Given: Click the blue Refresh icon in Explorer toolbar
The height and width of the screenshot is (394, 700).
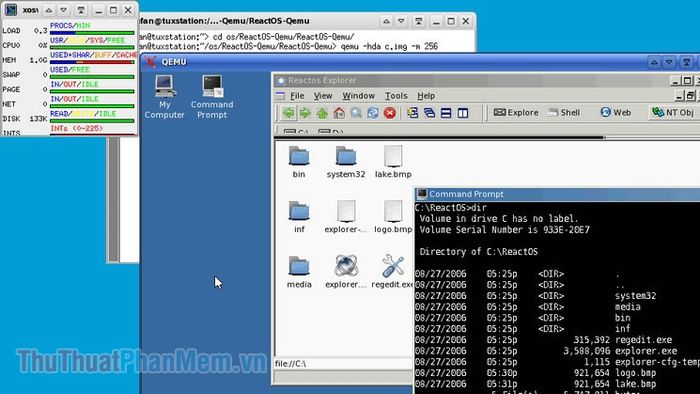Looking at the screenshot, I should click(373, 112).
